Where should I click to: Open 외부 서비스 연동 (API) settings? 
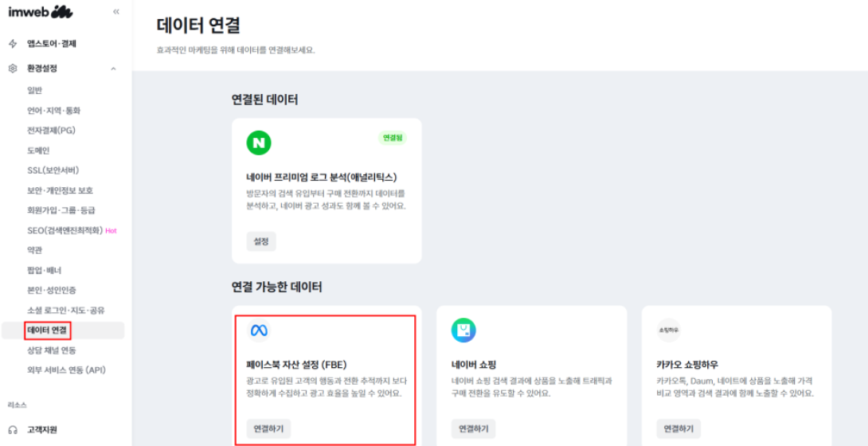coord(66,370)
